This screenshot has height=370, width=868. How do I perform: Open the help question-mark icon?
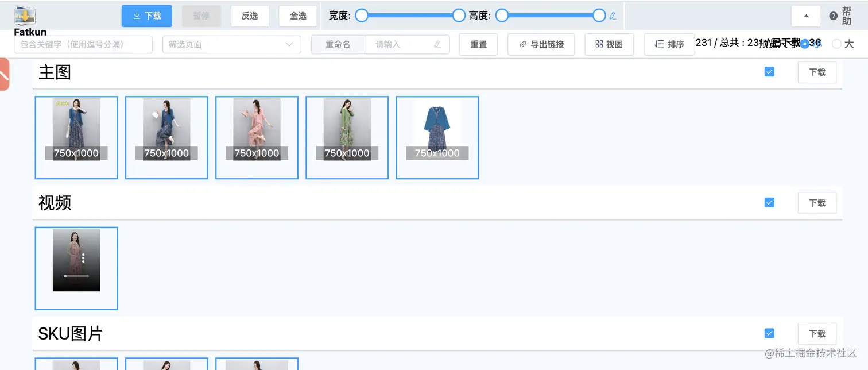[x=834, y=16]
